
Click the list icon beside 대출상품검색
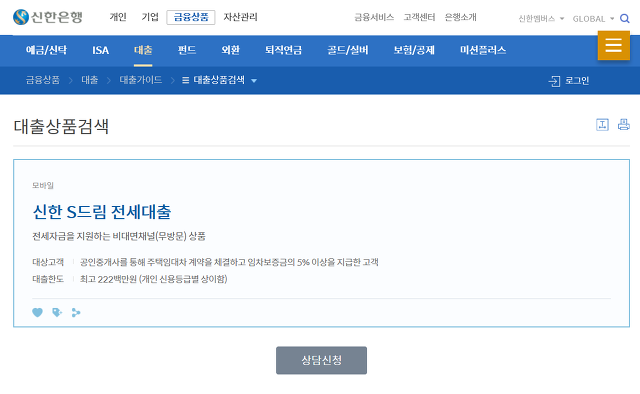coord(185,80)
